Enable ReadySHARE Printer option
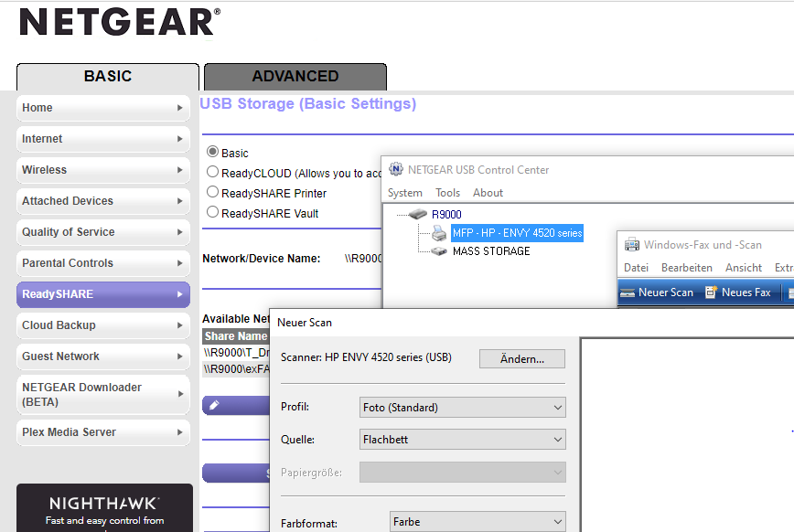Viewport: 794px width, 532px height. (212, 193)
